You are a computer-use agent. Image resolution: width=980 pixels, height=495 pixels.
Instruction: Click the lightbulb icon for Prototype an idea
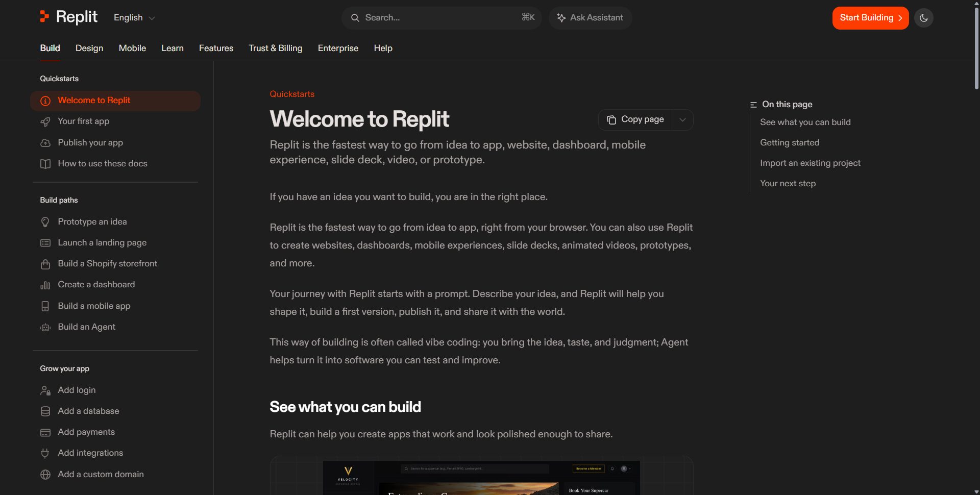[x=45, y=222]
